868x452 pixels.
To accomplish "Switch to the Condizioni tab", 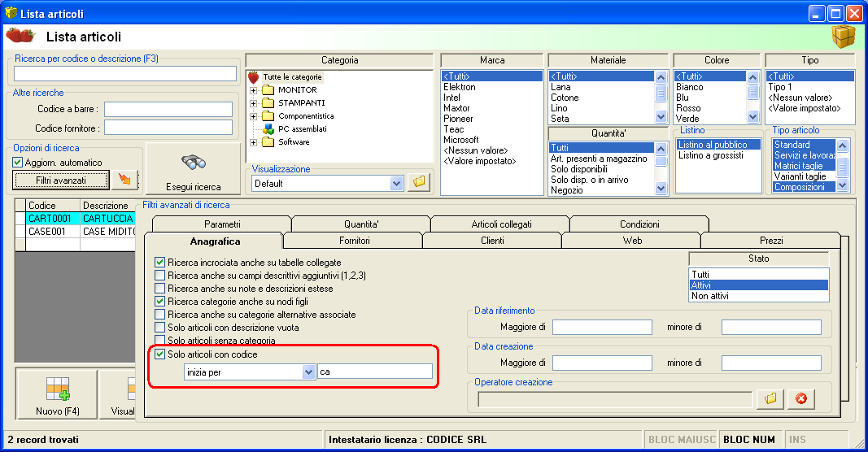I will [x=639, y=224].
